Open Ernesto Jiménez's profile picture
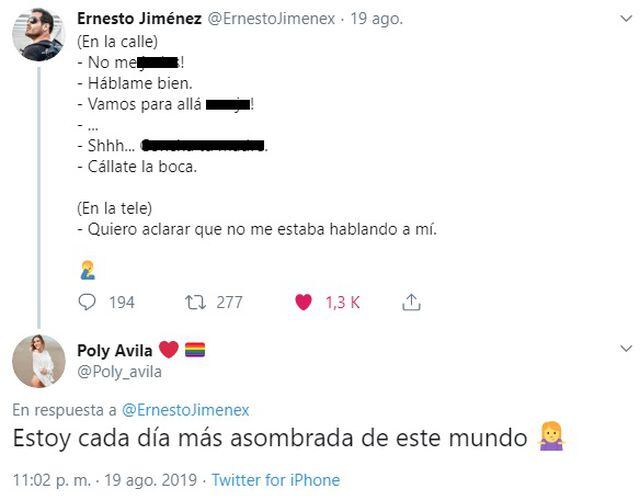640x500 pixels. [x=38, y=35]
